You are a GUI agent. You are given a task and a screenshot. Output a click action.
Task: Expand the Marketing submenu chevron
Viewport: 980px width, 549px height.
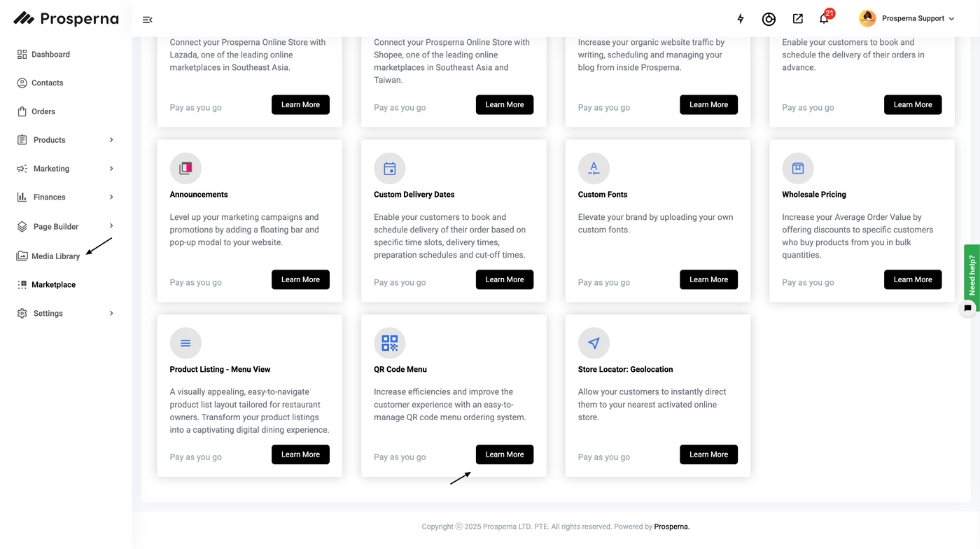(x=111, y=169)
